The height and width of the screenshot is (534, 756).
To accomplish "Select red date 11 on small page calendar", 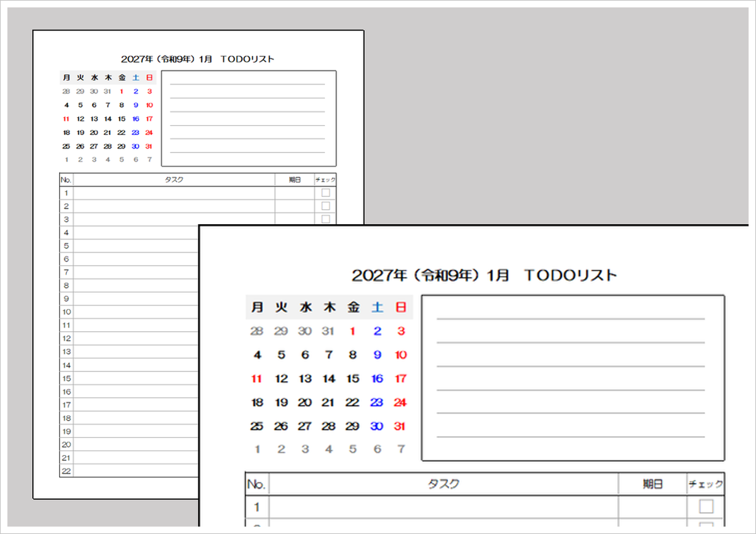I will pos(66,119).
